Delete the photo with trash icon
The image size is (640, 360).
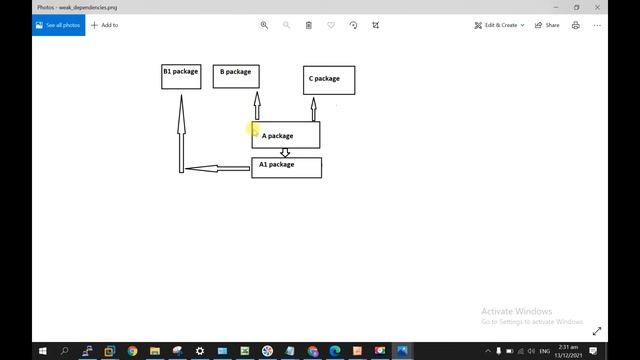(x=309, y=25)
